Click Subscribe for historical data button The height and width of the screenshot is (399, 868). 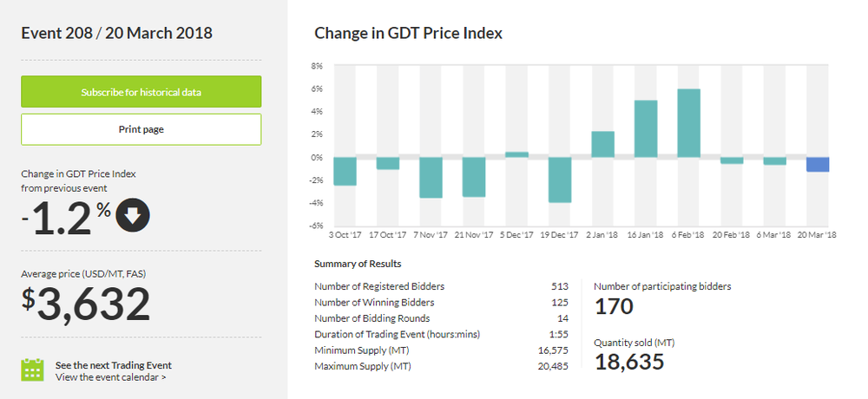pos(141,92)
